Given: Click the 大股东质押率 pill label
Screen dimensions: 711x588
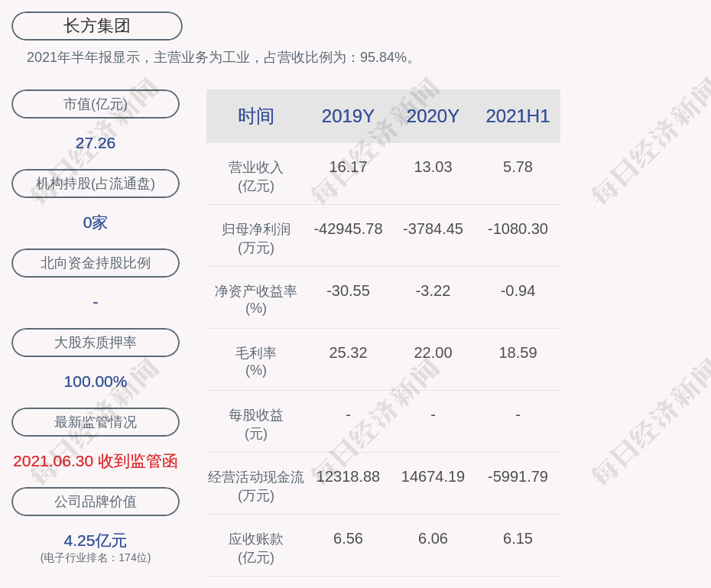Looking at the screenshot, I should pos(96,343).
